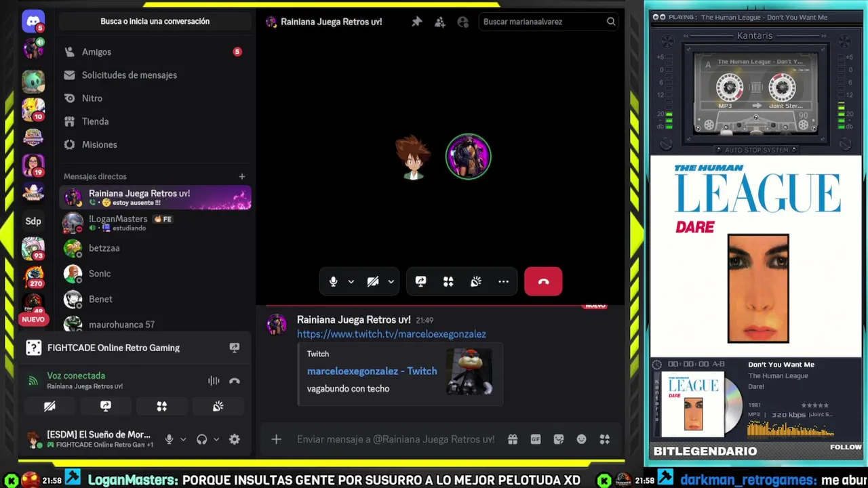
Task: Open the Tienda page
Action: 155,121
